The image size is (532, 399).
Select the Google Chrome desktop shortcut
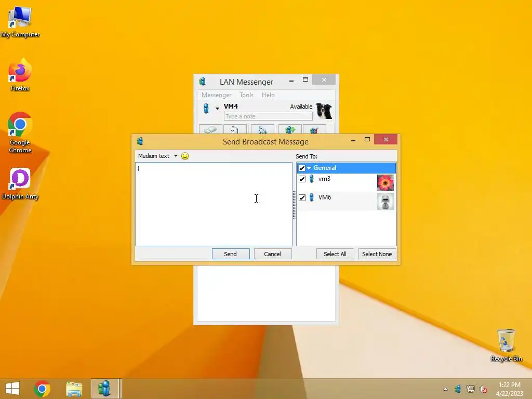(20, 132)
